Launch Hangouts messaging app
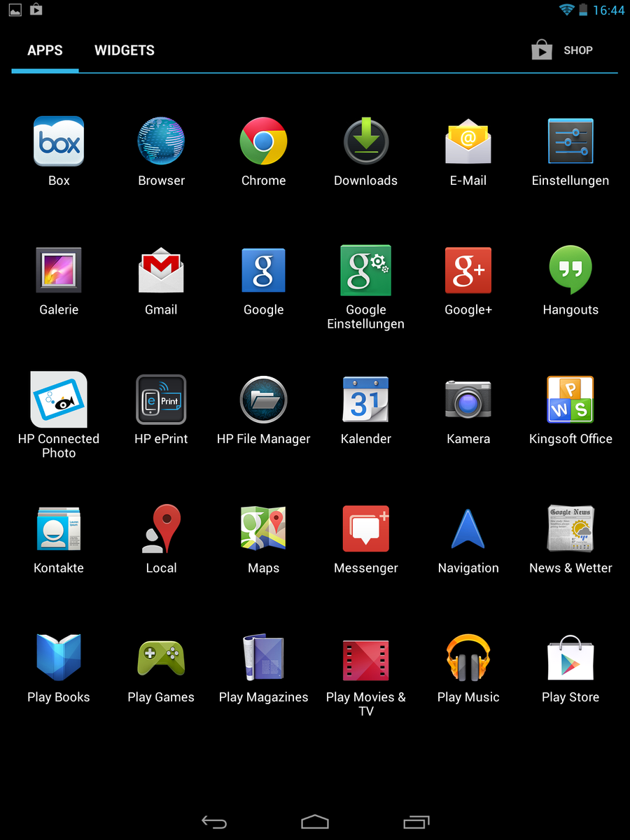Screen dimensions: 630x840 tap(570, 270)
